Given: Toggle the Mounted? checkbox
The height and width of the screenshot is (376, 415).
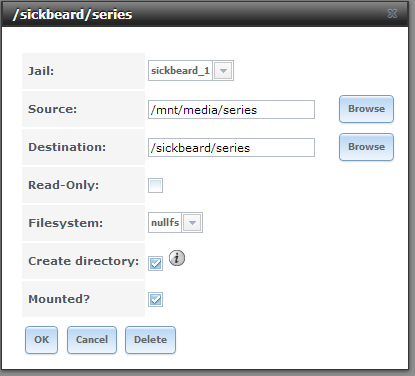Looking at the screenshot, I should [155, 299].
